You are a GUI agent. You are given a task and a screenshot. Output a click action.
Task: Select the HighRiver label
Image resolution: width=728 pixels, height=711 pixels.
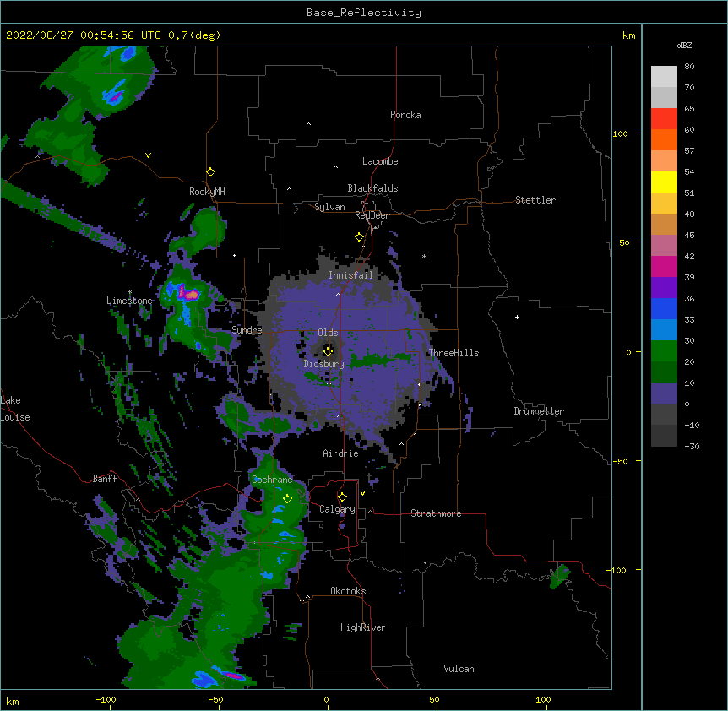pyautogui.click(x=363, y=627)
